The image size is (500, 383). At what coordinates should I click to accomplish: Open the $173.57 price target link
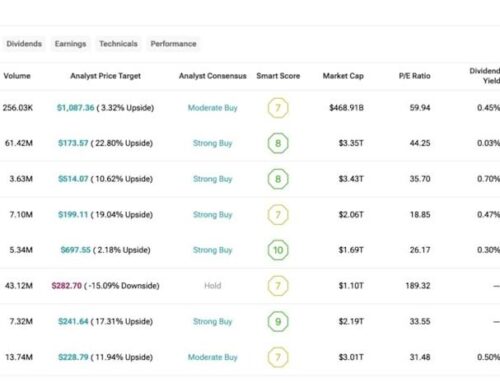(73, 143)
